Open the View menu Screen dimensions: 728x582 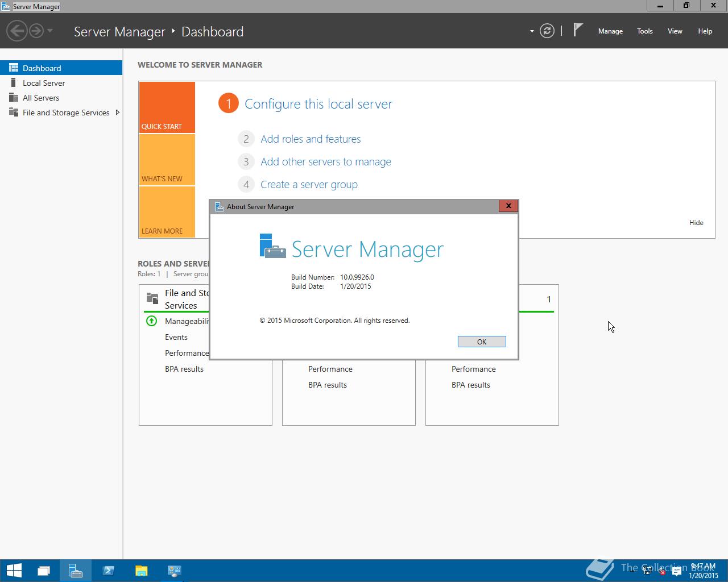point(675,31)
